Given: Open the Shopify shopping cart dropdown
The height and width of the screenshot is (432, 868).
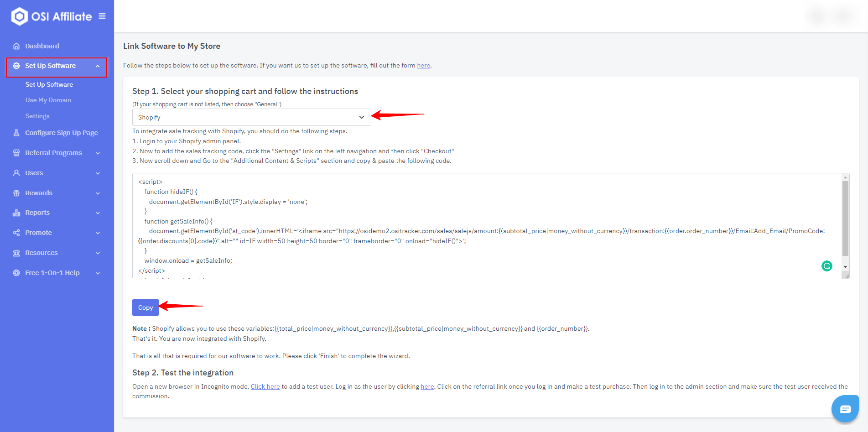Looking at the screenshot, I should point(251,117).
